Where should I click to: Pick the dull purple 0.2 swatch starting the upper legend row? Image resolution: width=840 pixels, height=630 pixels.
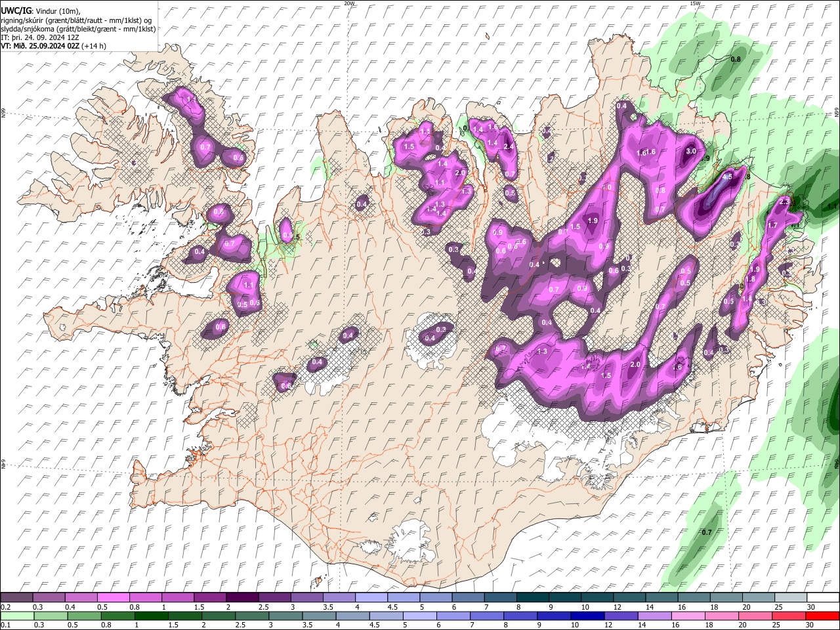pyautogui.click(x=16, y=598)
